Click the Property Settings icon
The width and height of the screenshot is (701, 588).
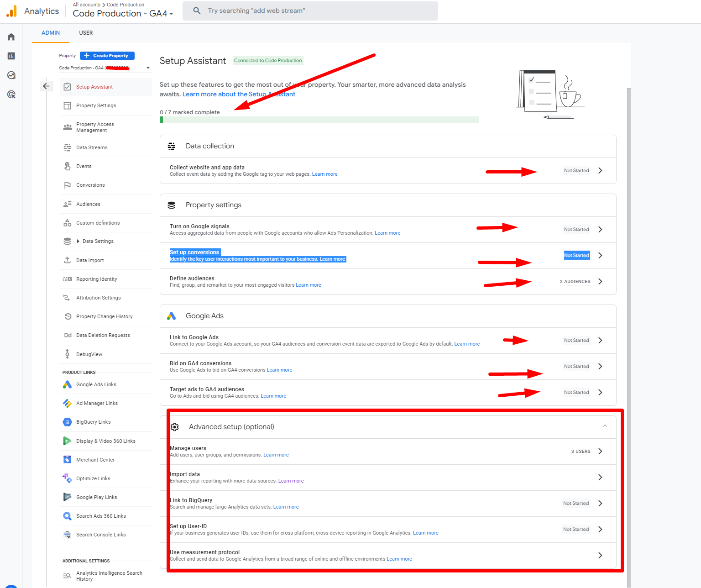coord(67,105)
